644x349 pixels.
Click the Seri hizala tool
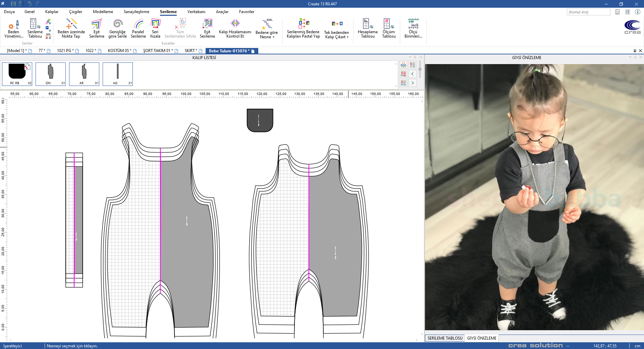(x=155, y=29)
